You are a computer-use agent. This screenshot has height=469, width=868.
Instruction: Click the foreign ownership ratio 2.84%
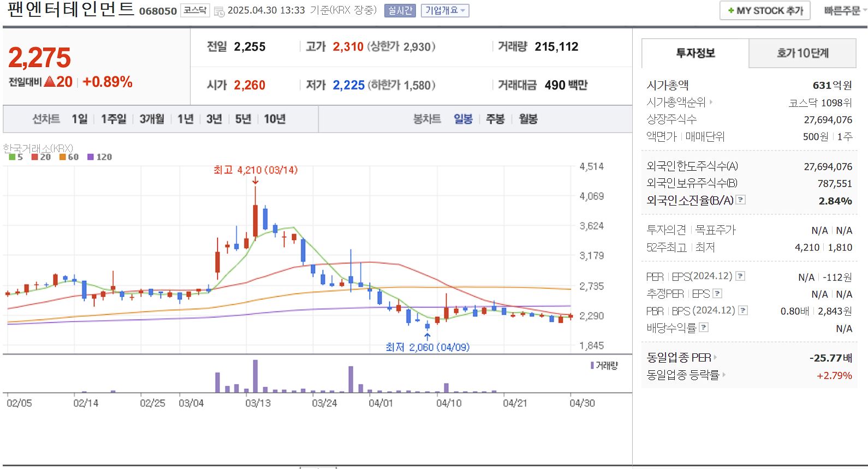coord(835,201)
